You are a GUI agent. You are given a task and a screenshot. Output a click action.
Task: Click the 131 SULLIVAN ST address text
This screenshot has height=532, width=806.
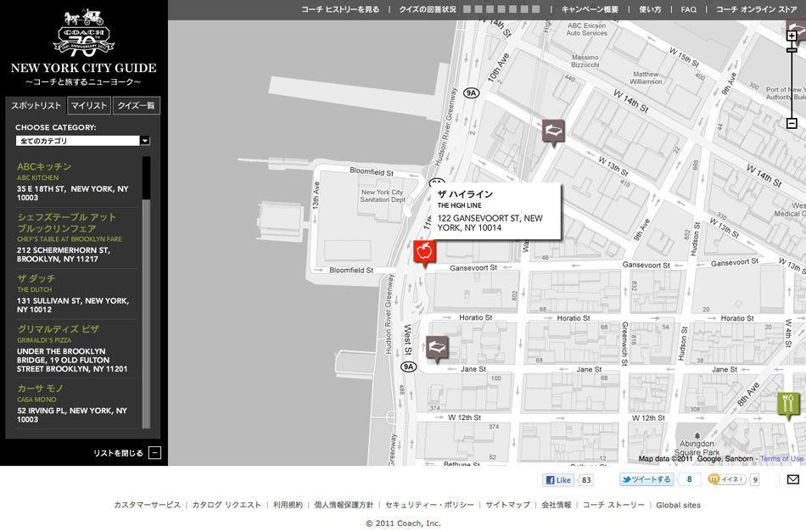pos(73,305)
